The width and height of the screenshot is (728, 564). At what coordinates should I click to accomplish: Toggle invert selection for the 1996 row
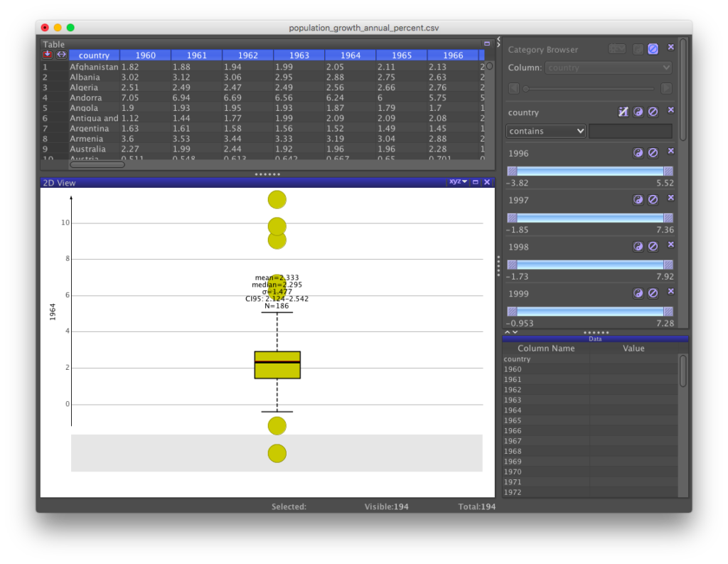coord(638,151)
